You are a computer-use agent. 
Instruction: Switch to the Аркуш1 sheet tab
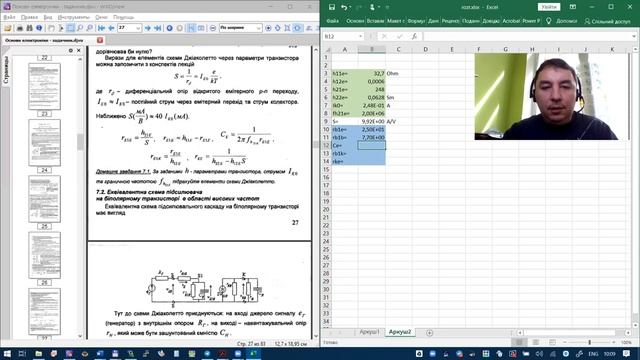click(369, 332)
